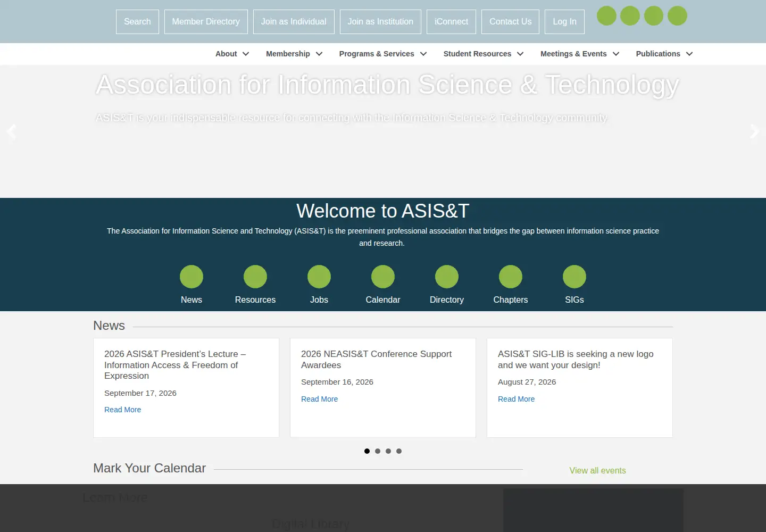Click the Jobs circle icon

coord(319,277)
